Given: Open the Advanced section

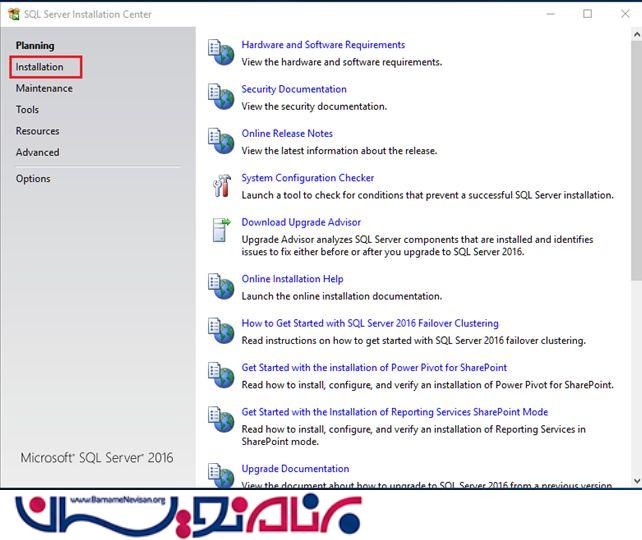Looking at the screenshot, I should (x=37, y=152).
